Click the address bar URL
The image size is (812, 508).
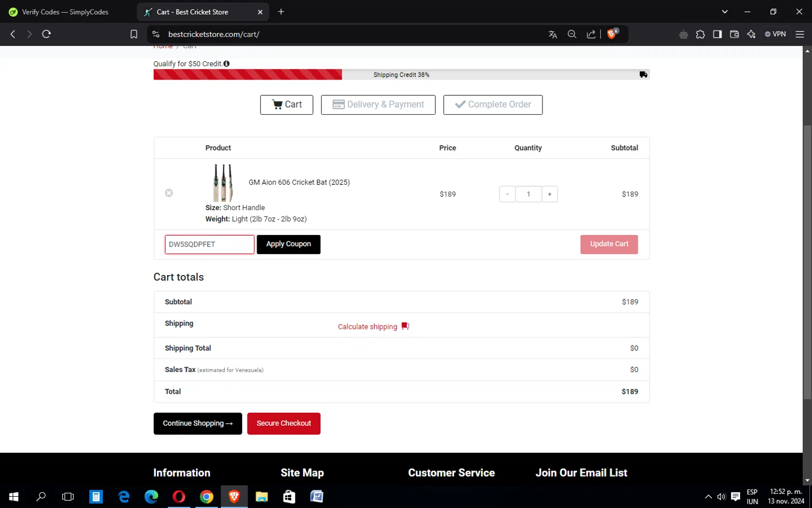[214, 34]
